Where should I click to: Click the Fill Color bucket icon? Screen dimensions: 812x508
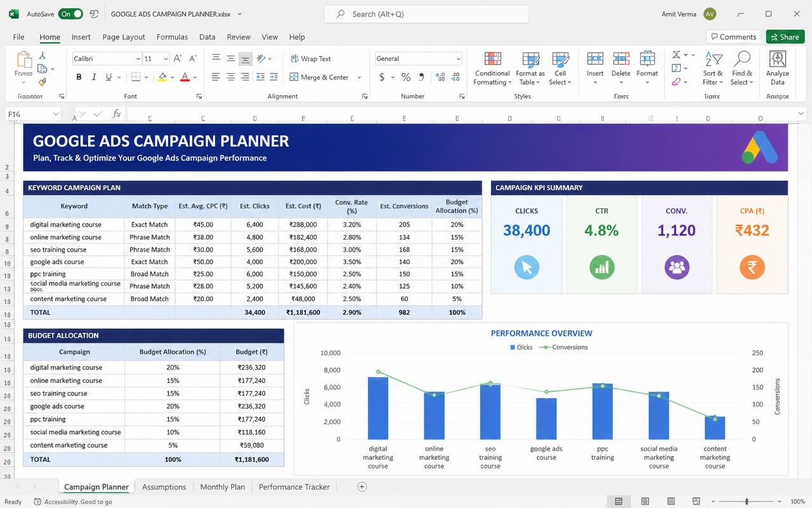click(x=162, y=77)
